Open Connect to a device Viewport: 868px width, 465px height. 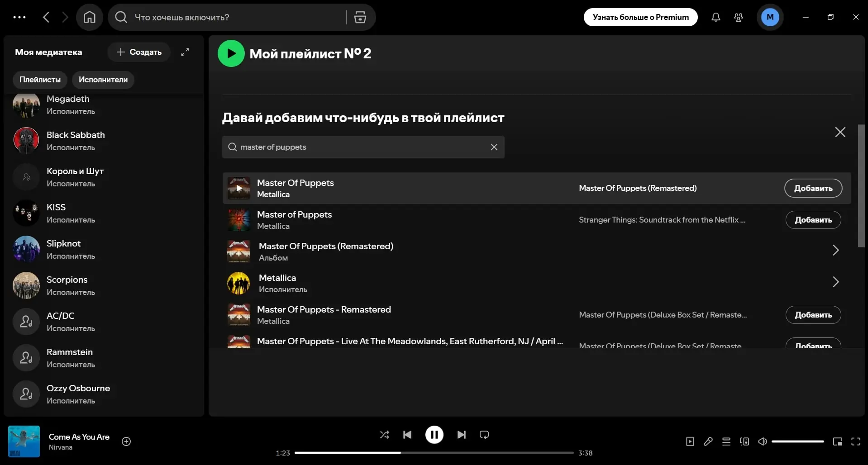744,441
